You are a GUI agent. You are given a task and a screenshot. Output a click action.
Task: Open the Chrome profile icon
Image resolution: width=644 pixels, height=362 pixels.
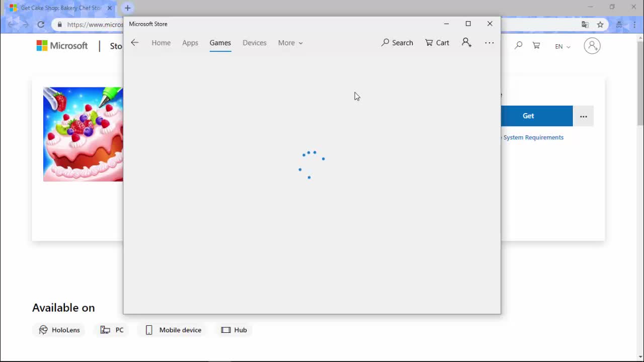click(x=619, y=24)
